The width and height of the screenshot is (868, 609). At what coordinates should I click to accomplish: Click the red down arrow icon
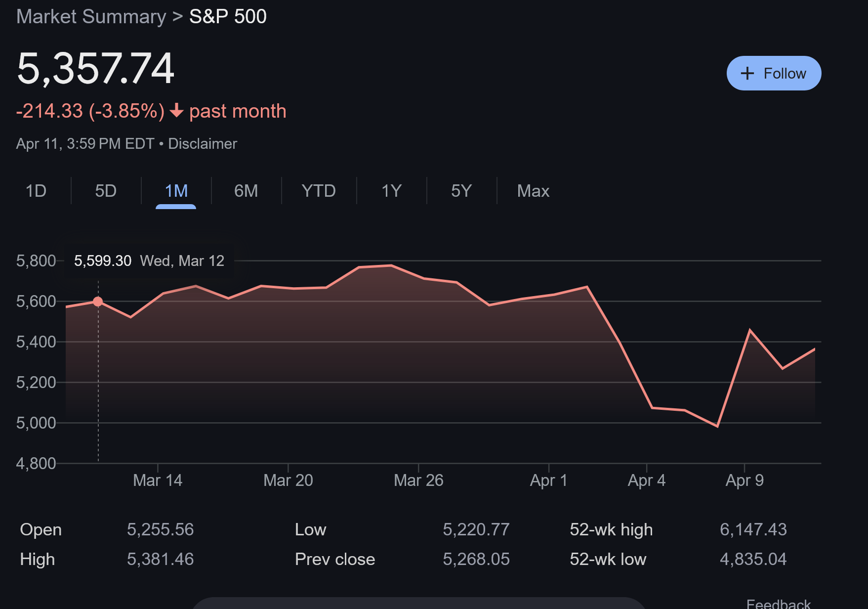[x=176, y=111]
